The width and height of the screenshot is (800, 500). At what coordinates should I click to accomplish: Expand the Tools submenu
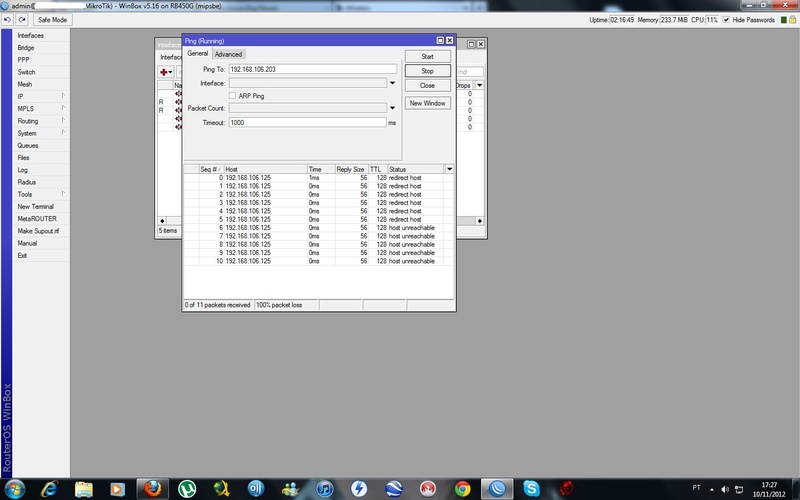(x=41, y=194)
